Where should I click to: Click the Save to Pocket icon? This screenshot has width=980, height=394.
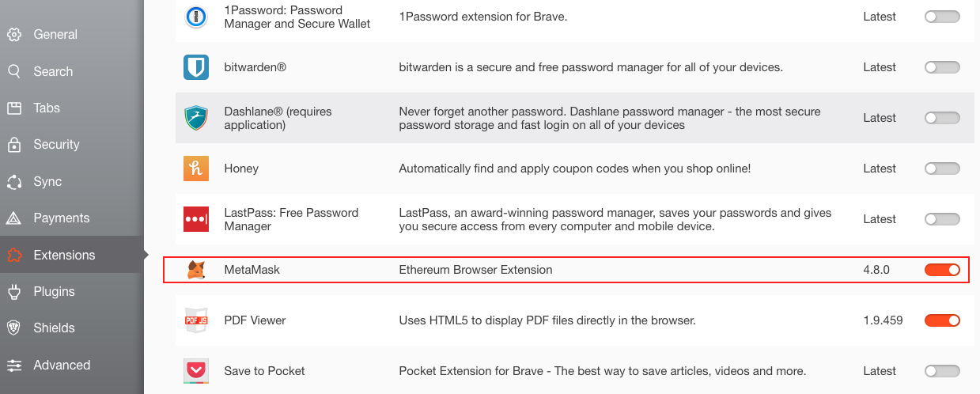(x=195, y=371)
